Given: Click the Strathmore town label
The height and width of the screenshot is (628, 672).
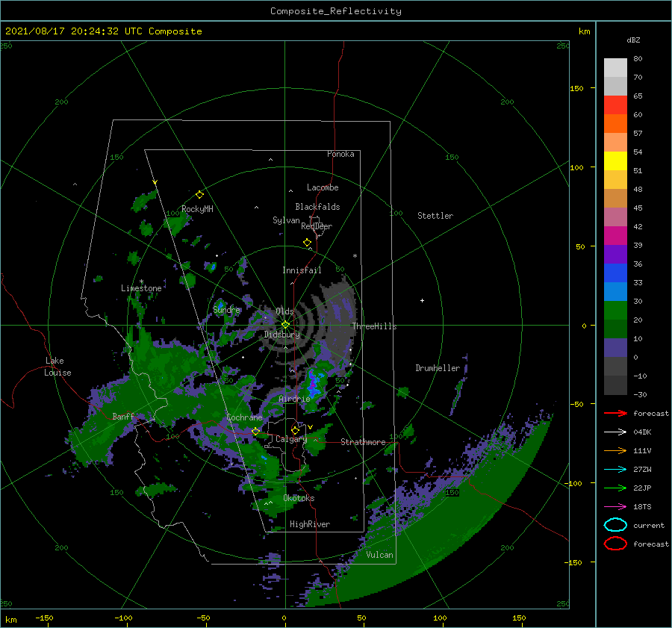Looking at the screenshot, I should [x=363, y=442].
